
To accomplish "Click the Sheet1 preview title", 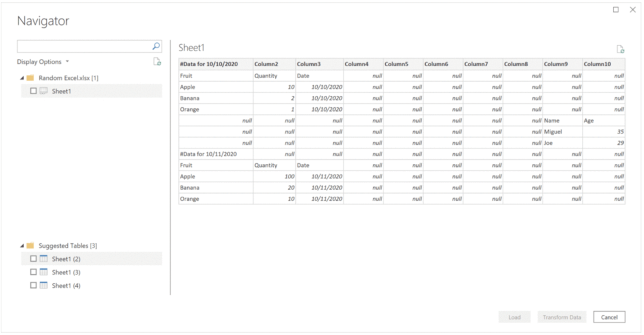I will (191, 48).
